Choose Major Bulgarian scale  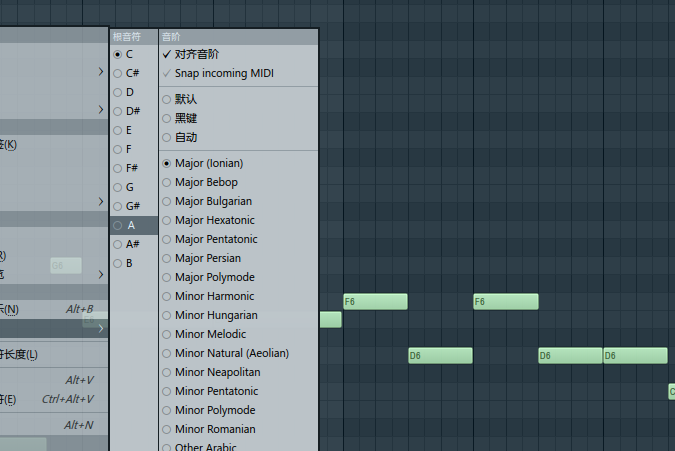point(238,201)
